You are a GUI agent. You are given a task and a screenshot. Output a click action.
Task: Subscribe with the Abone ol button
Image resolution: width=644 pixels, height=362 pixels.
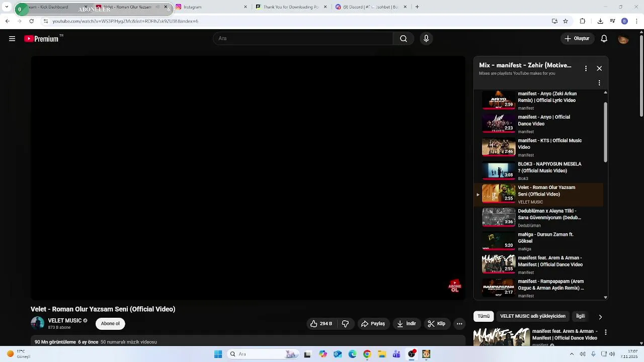110,324
